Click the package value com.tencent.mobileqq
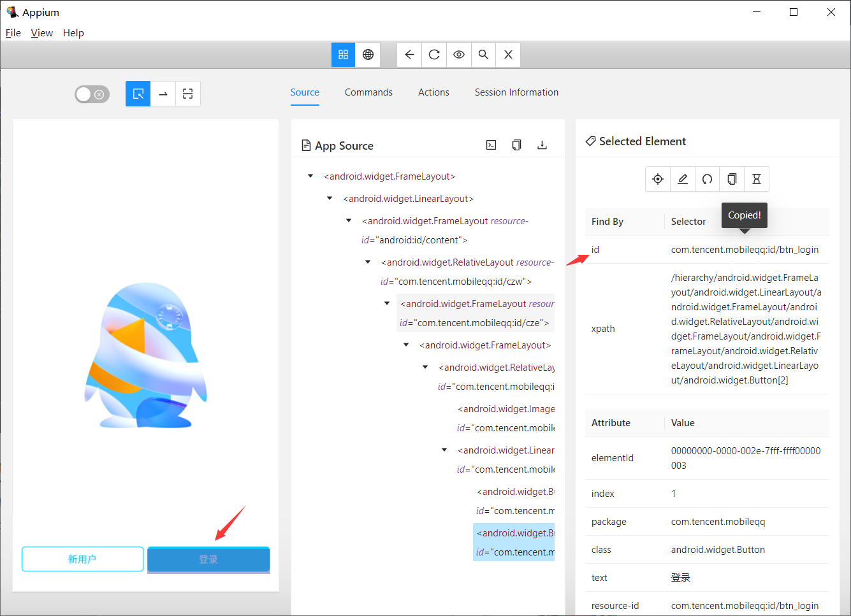 click(718, 522)
